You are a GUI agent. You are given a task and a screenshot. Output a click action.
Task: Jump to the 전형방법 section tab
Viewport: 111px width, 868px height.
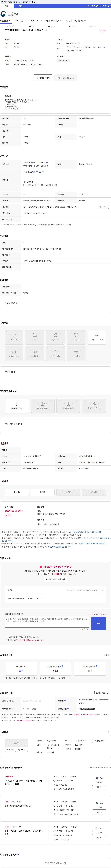click(92, 26)
